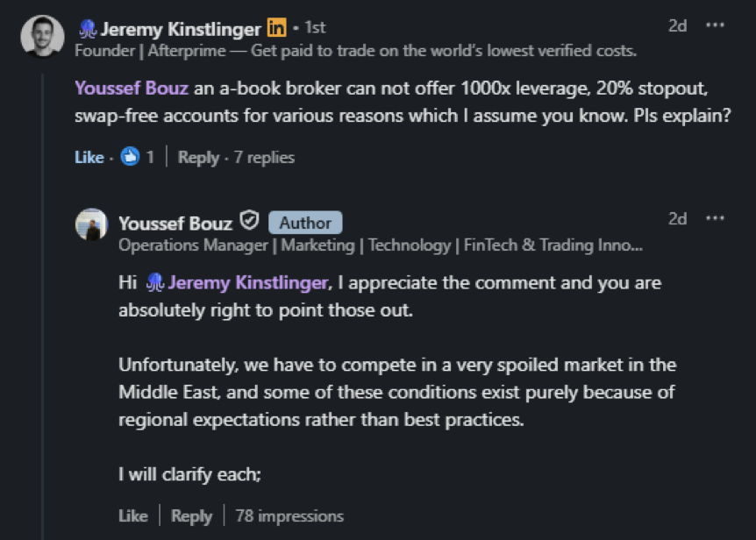Viewport: 756px width, 540px height.
Task: Click the verified checkmark next to Youssef Bouz
Action: coord(250,222)
